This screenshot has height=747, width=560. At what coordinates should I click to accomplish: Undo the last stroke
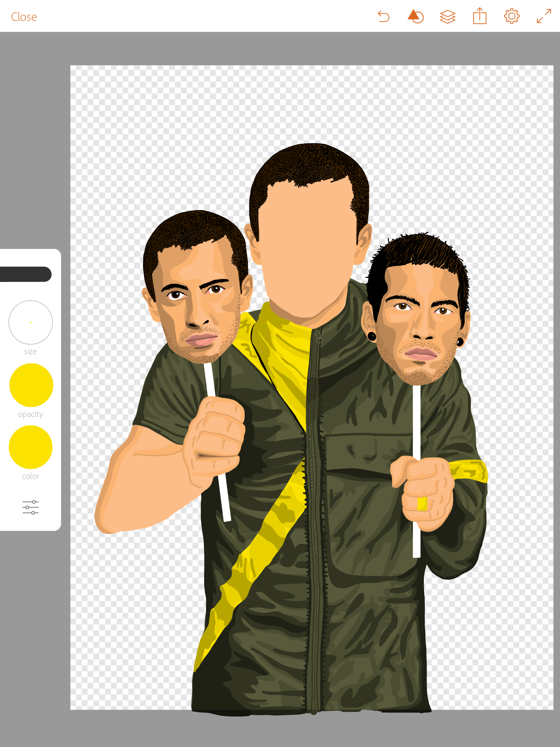pyautogui.click(x=384, y=17)
